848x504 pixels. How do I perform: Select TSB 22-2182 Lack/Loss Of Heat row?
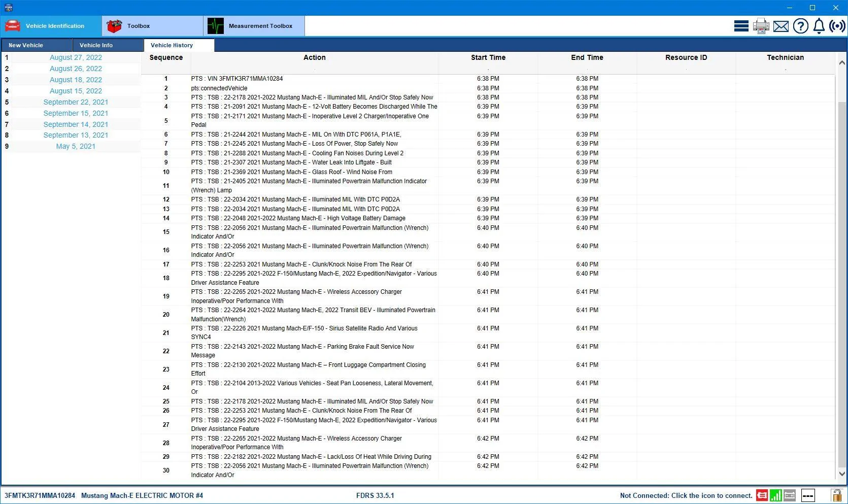(487, 457)
